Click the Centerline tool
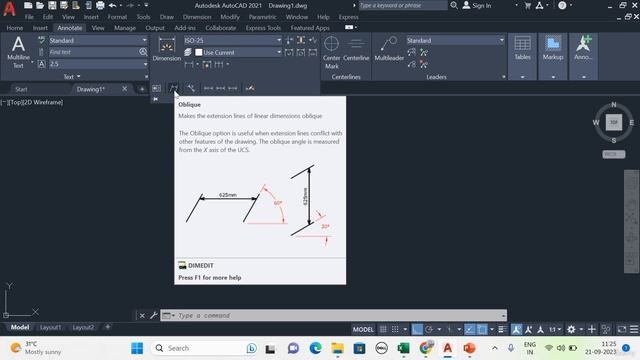This screenshot has width=640, height=360. point(356,49)
